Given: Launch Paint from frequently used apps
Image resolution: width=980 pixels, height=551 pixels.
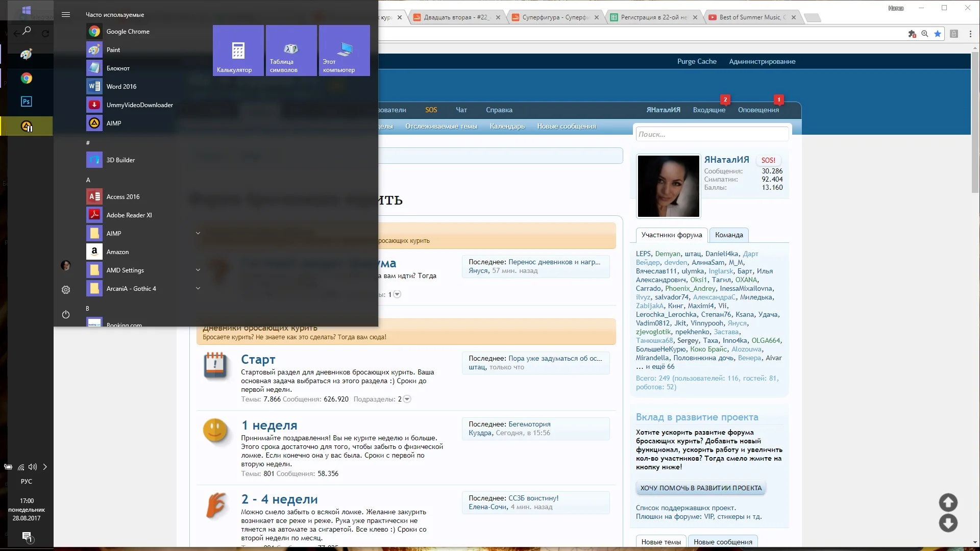Looking at the screenshot, I should pos(113,50).
